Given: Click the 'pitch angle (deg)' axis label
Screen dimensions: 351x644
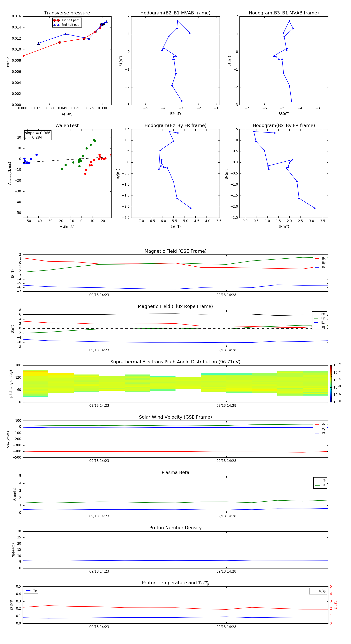Looking at the screenshot, I should [x=11, y=384].
